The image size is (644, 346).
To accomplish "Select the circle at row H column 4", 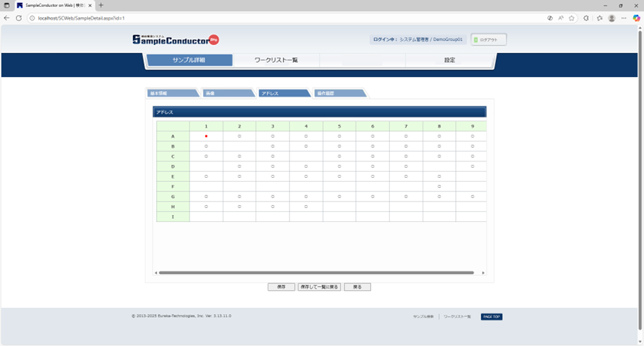I will [306, 206].
